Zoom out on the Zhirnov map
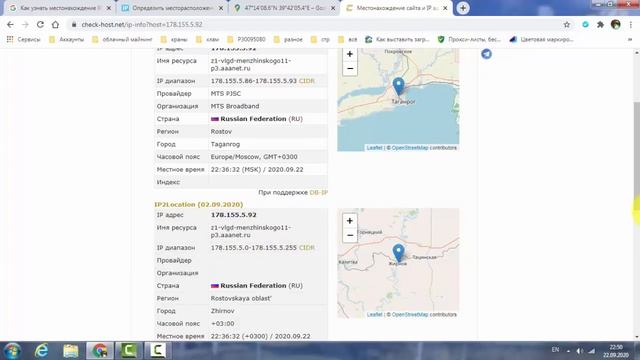The image size is (640, 360). [x=350, y=235]
